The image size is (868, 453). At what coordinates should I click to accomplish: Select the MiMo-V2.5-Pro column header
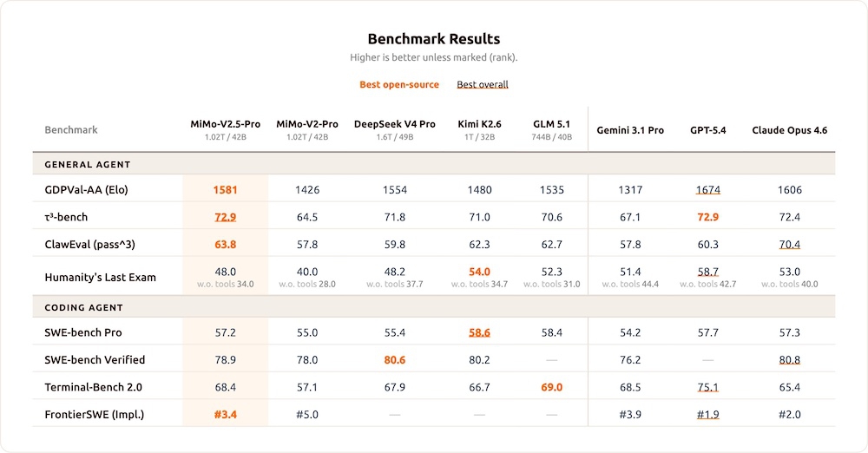tap(226, 125)
